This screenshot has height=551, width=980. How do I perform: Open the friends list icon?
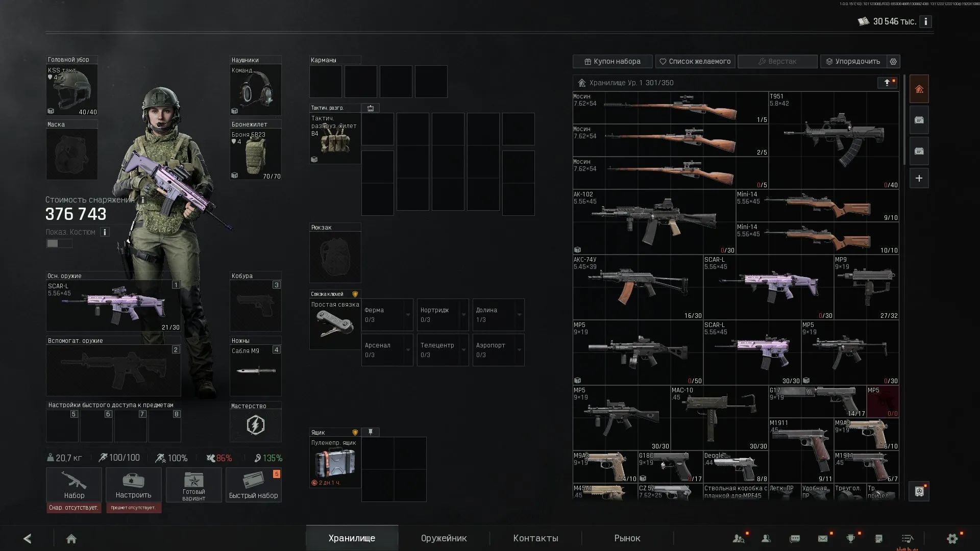pyautogui.click(x=766, y=539)
